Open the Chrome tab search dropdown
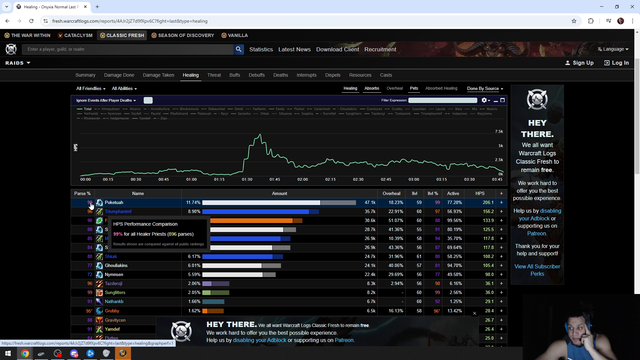This screenshot has height=360, width=640. 6,7
